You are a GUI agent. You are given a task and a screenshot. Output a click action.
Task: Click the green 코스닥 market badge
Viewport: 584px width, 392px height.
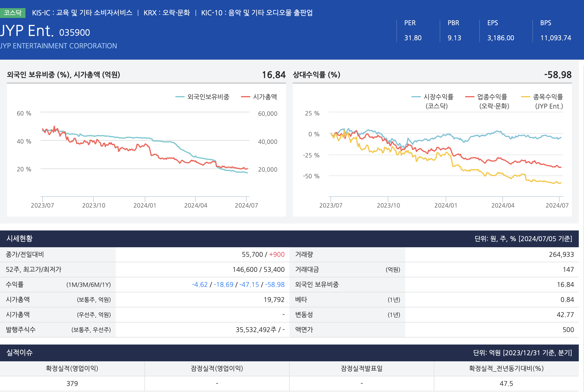(x=13, y=13)
